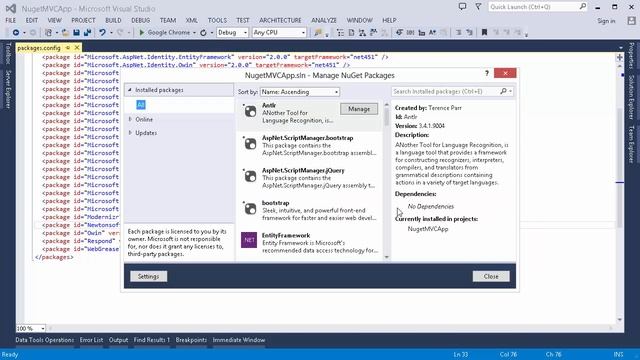The image size is (640, 360).
Task: Click the search icon in Installed packages box
Action: [504, 91]
